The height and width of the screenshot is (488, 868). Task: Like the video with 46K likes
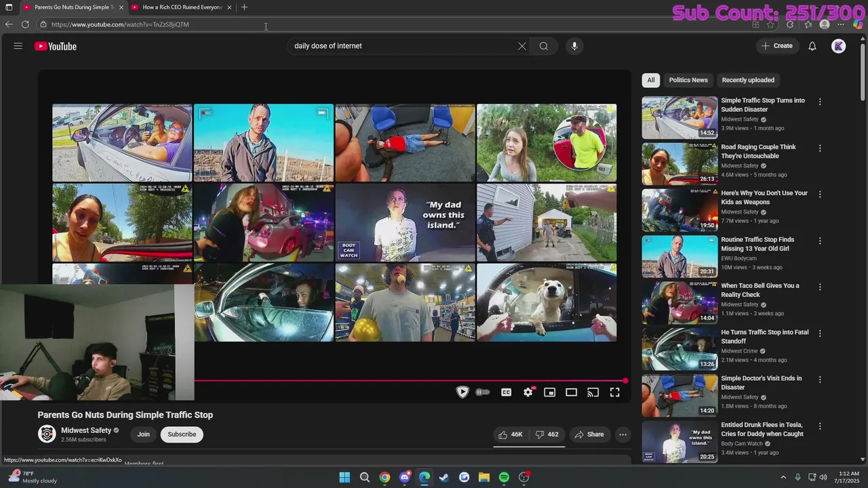pyautogui.click(x=511, y=434)
